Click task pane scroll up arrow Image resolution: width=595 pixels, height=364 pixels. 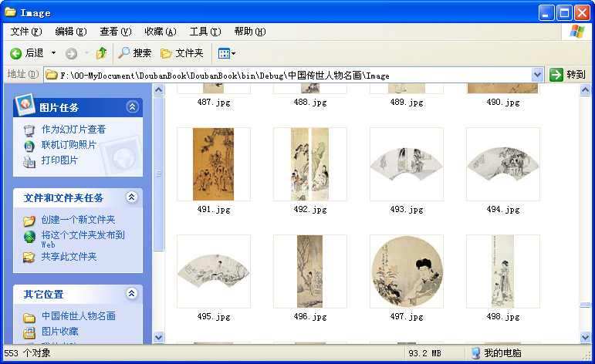coord(159,90)
